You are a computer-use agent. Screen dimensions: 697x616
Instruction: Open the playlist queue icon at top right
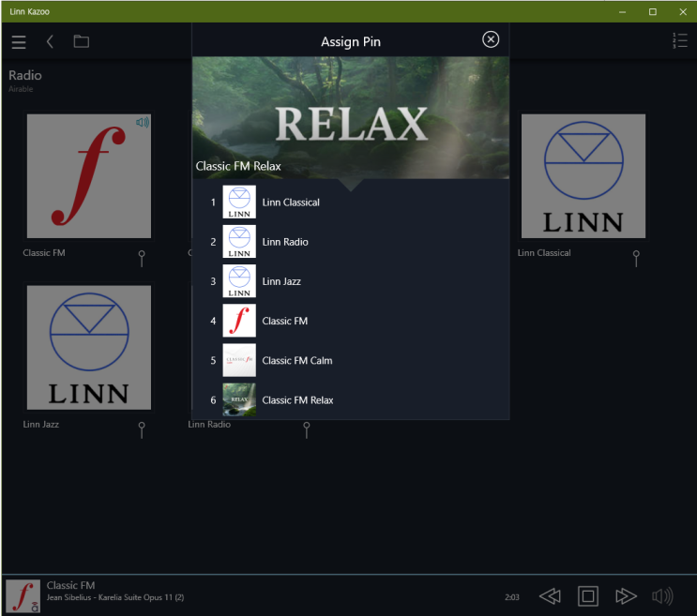(x=680, y=41)
